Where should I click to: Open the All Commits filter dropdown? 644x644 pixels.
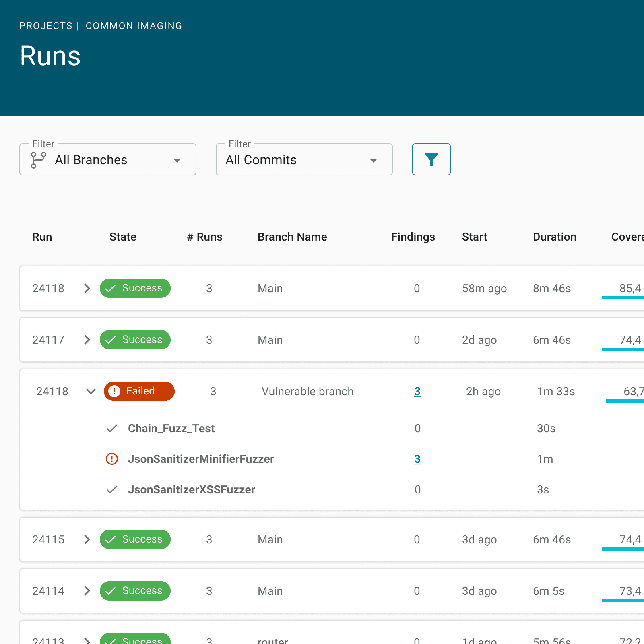pyautogui.click(x=304, y=159)
